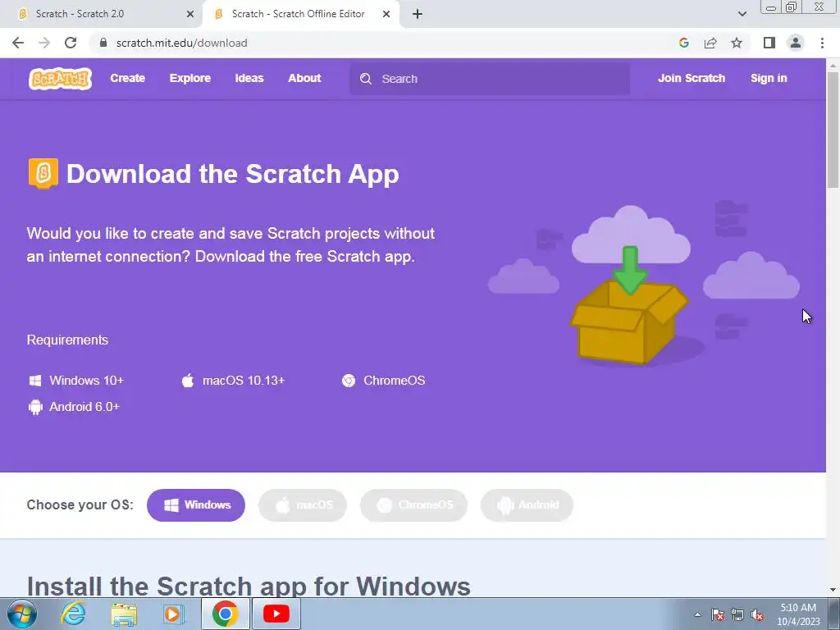The height and width of the screenshot is (630, 840).
Task: Click the Sign in link
Action: tap(768, 78)
